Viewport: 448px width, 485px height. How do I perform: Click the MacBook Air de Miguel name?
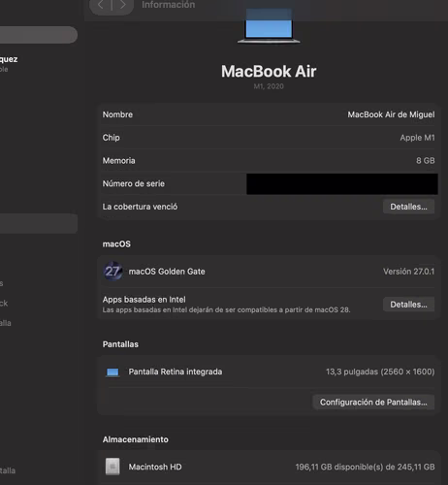391,114
